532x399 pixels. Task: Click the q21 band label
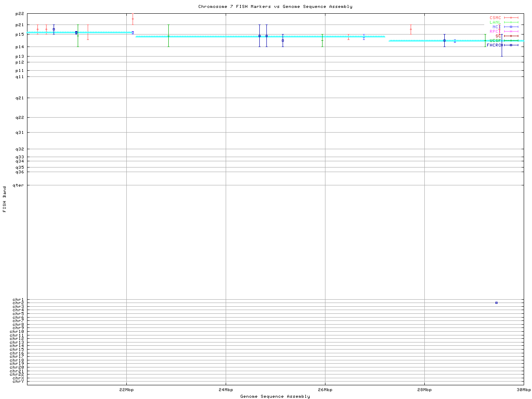20,98
